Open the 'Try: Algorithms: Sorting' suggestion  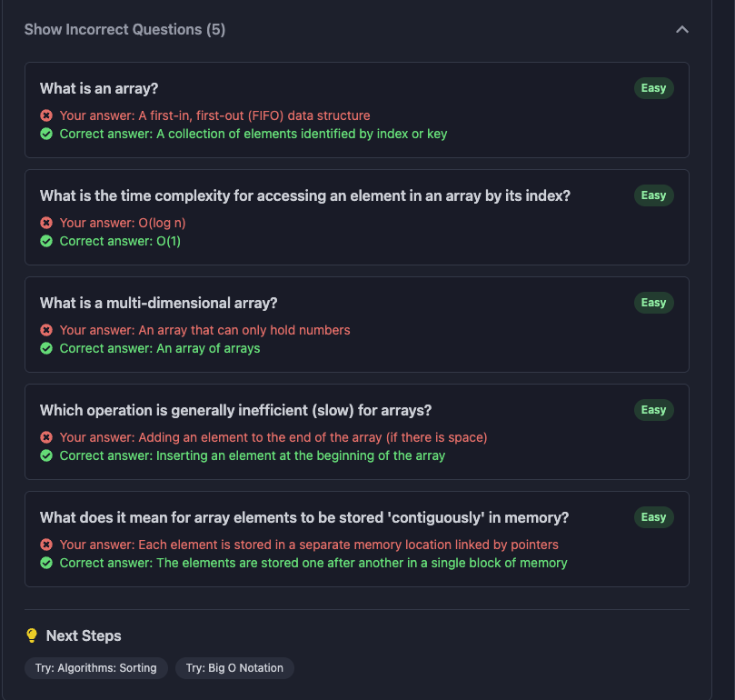tap(96, 668)
